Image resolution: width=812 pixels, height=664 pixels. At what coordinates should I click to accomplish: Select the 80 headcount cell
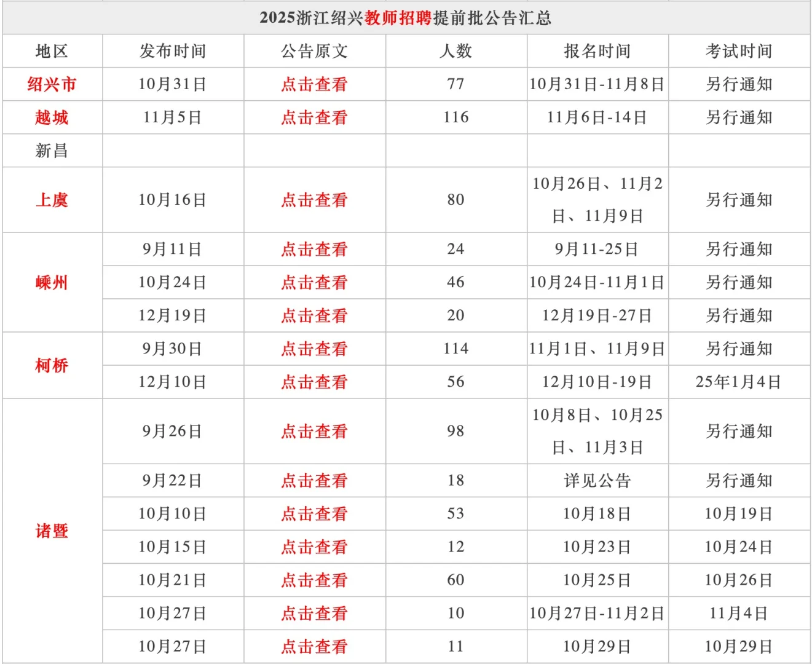click(x=456, y=200)
